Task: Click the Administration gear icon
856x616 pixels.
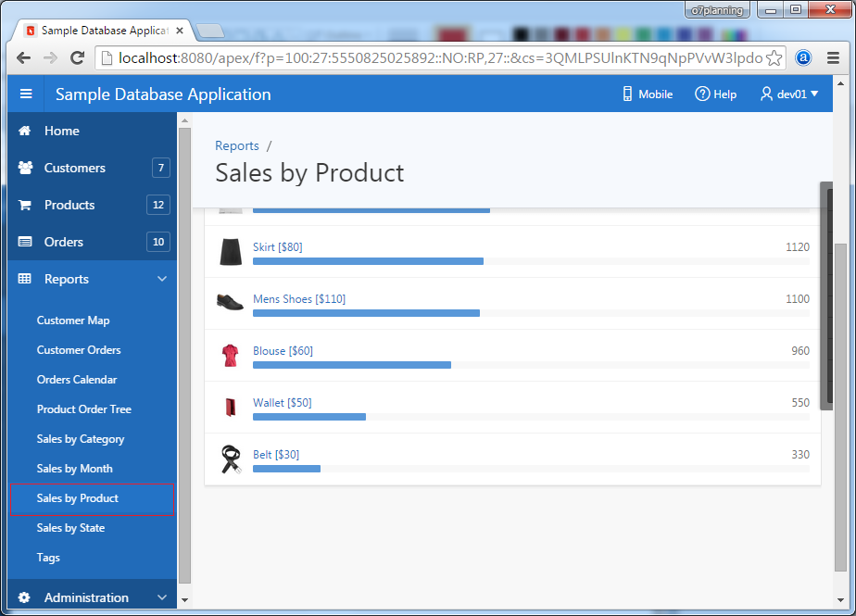Action: [24, 597]
